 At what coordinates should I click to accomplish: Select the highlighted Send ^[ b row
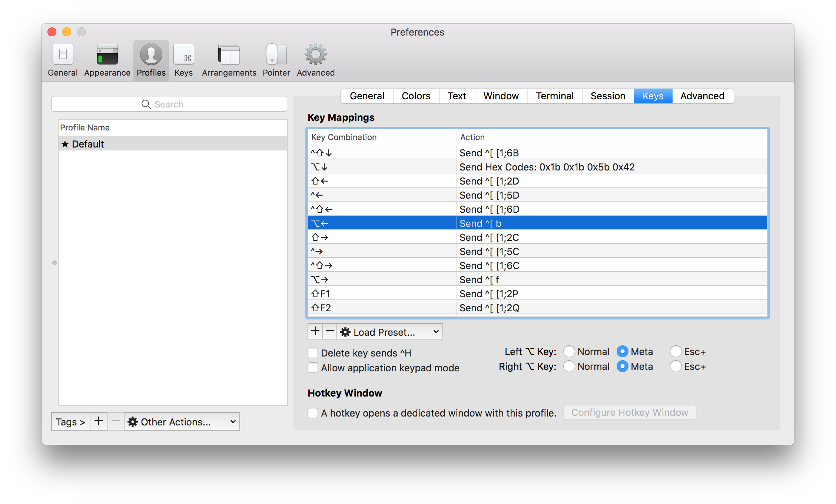538,223
